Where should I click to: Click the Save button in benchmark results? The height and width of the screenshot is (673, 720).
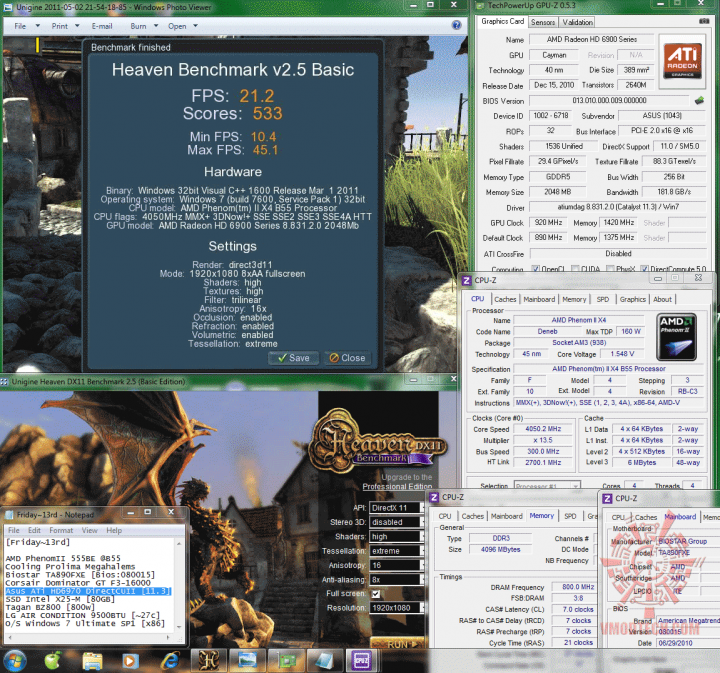[293, 358]
